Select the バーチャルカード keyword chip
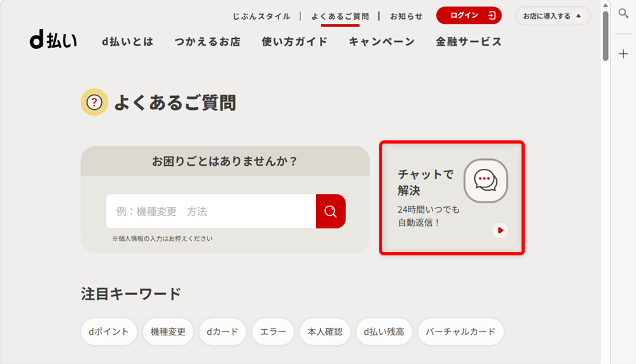 coord(460,332)
